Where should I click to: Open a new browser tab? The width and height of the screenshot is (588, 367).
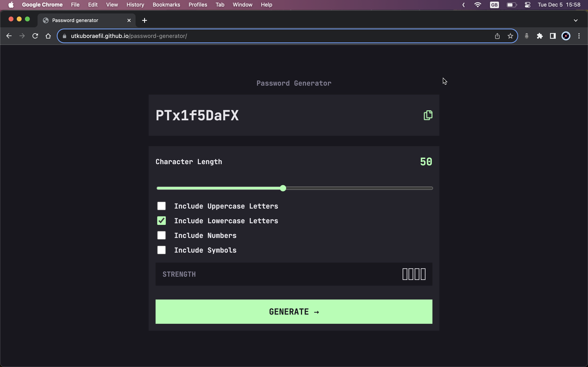click(144, 20)
